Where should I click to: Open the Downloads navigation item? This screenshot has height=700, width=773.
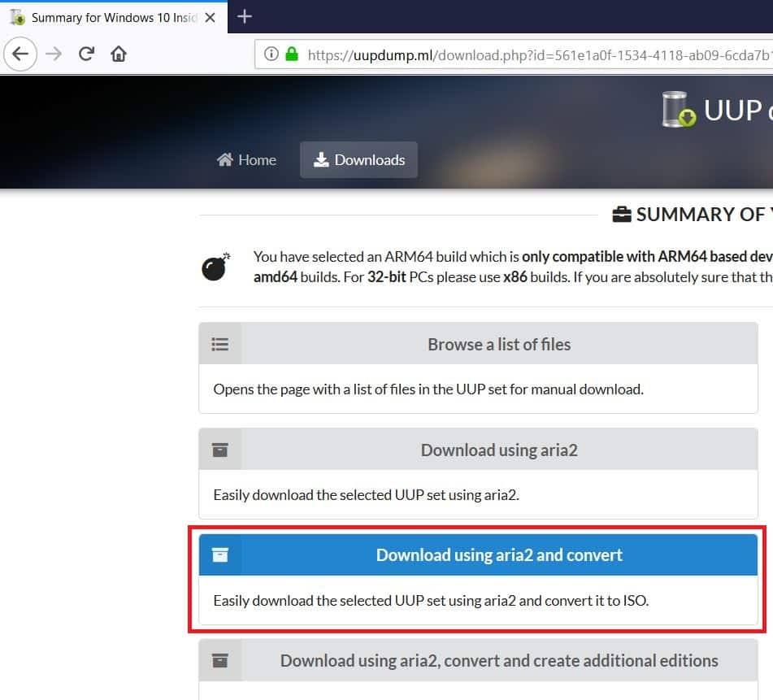[x=359, y=159]
